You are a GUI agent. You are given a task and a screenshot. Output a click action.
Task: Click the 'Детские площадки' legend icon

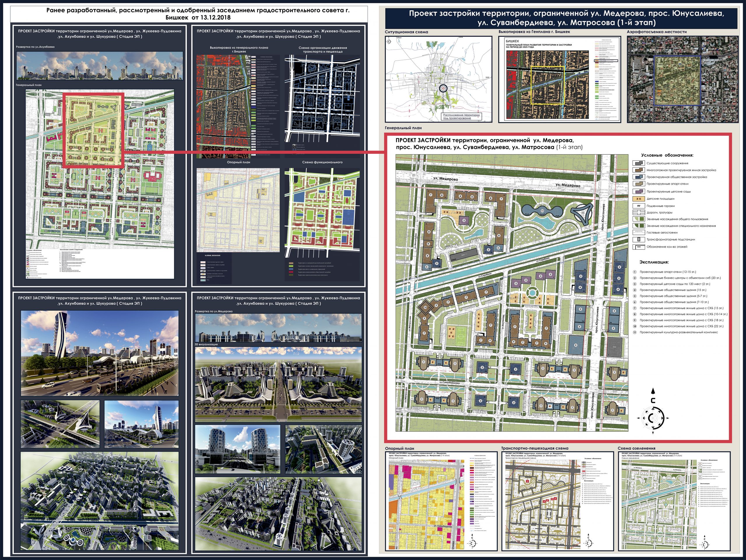[638, 198]
